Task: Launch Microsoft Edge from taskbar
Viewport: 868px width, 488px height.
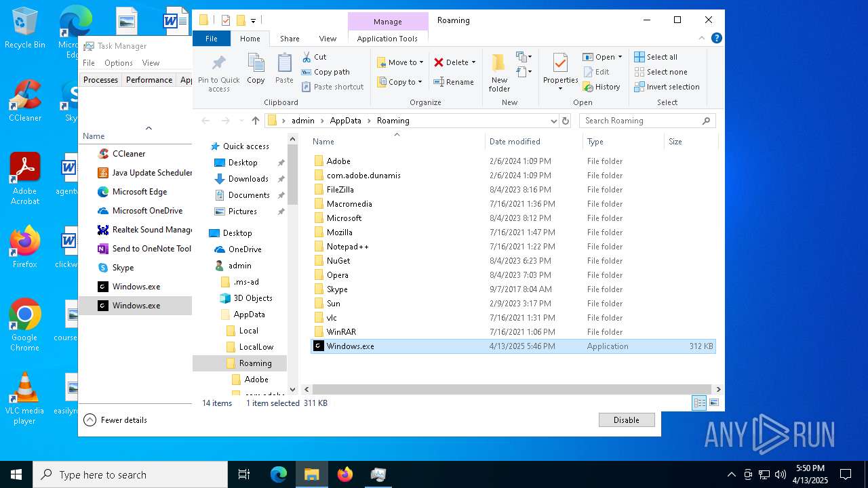Action: [279, 474]
